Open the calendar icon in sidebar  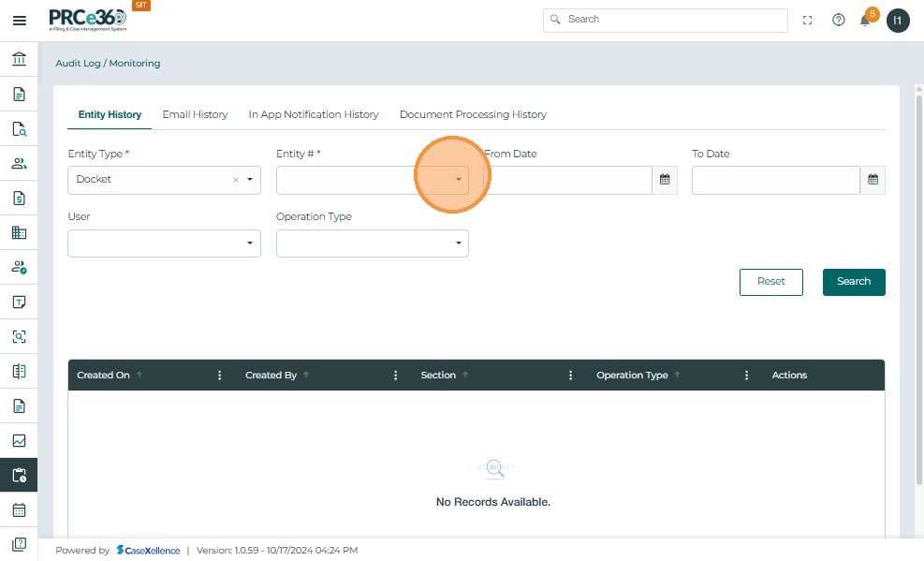pos(19,510)
